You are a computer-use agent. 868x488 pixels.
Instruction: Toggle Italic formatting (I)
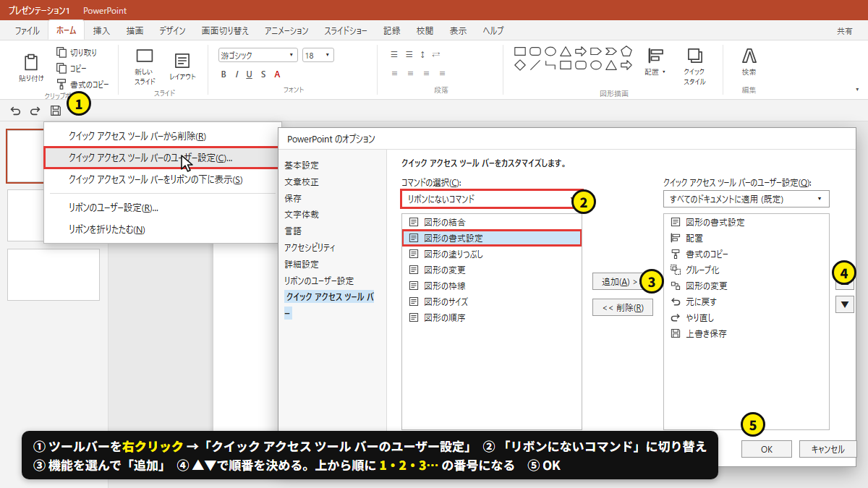pos(236,74)
